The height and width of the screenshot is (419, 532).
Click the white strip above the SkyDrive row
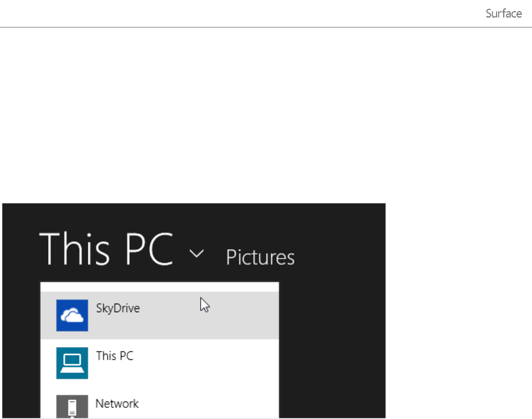[159, 286]
